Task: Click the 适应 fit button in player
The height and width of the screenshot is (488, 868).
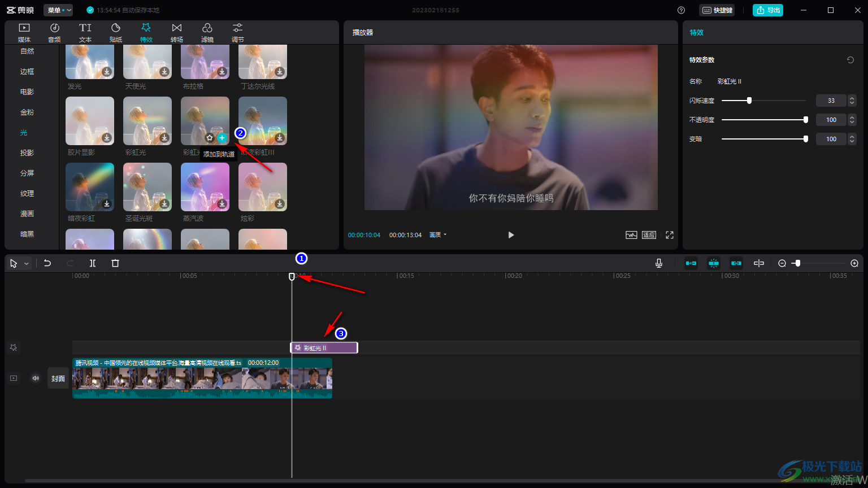Action: [649, 235]
